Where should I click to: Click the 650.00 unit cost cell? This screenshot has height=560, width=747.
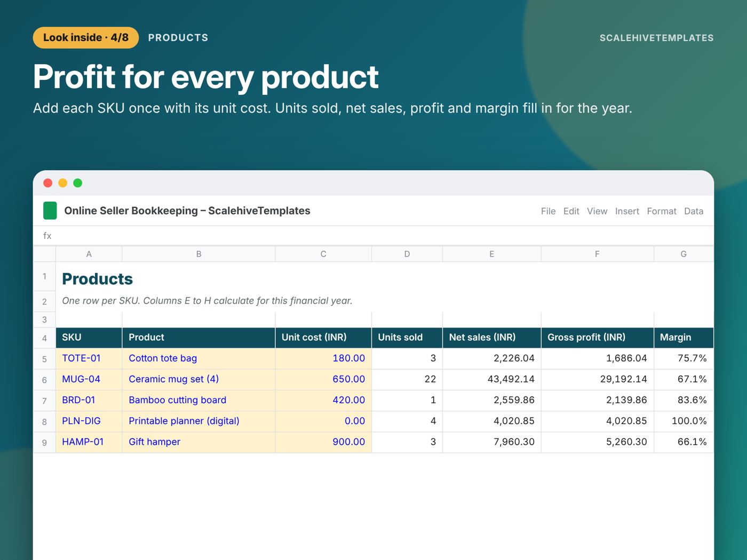pyautogui.click(x=323, y=379)
